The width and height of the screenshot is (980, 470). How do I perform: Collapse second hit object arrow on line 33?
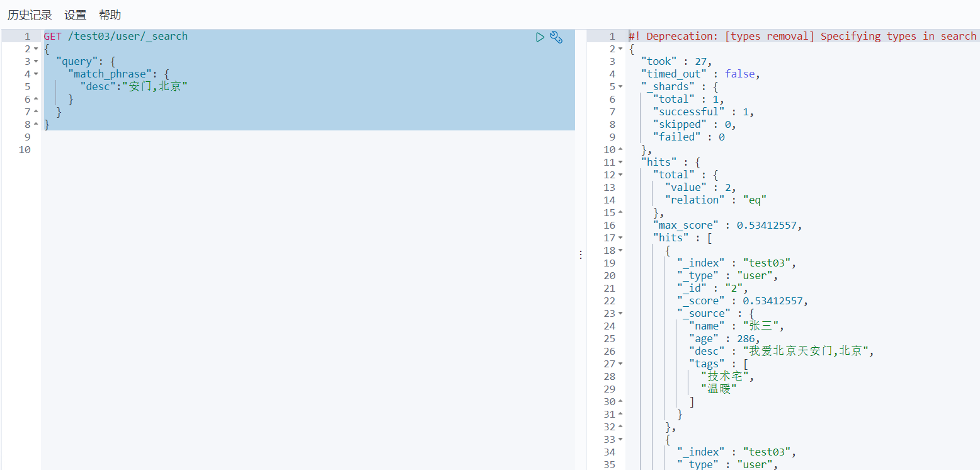click(621, 440)
